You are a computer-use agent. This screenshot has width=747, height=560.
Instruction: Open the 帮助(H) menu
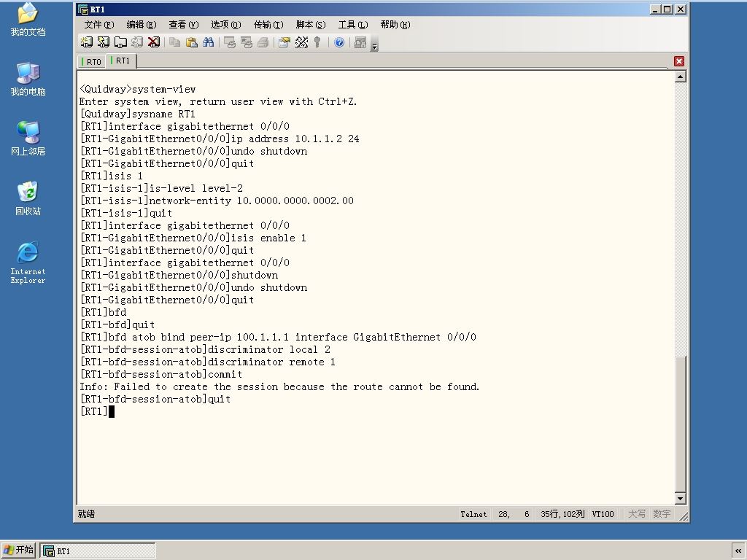[395, 25]
